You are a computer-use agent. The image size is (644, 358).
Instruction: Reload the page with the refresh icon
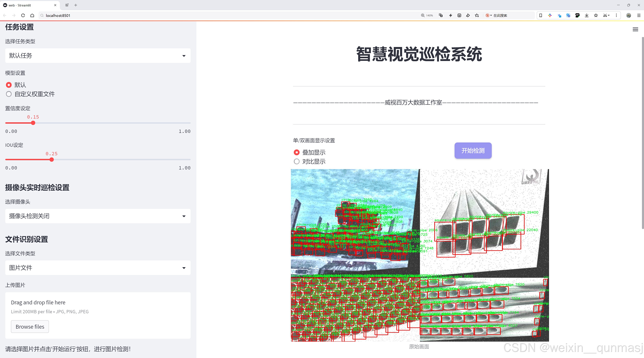[23, 16]
